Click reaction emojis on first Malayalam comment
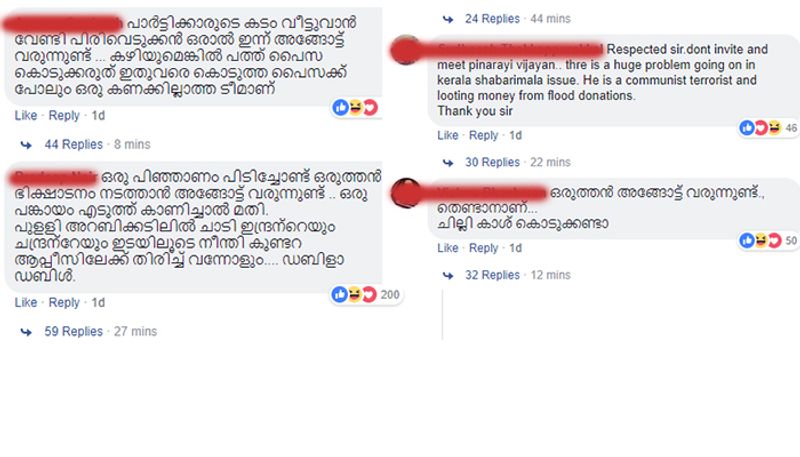This screenshot has width=800, height=457. [x=355, y=107]
